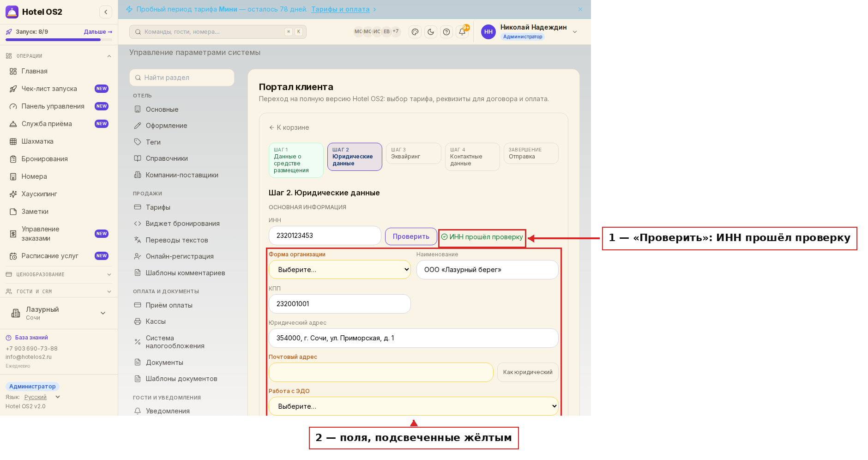Image resolution: width=868 pixels, height=460 pixels.
Task: Click the Дальше launch link
Action: [98, 32]
